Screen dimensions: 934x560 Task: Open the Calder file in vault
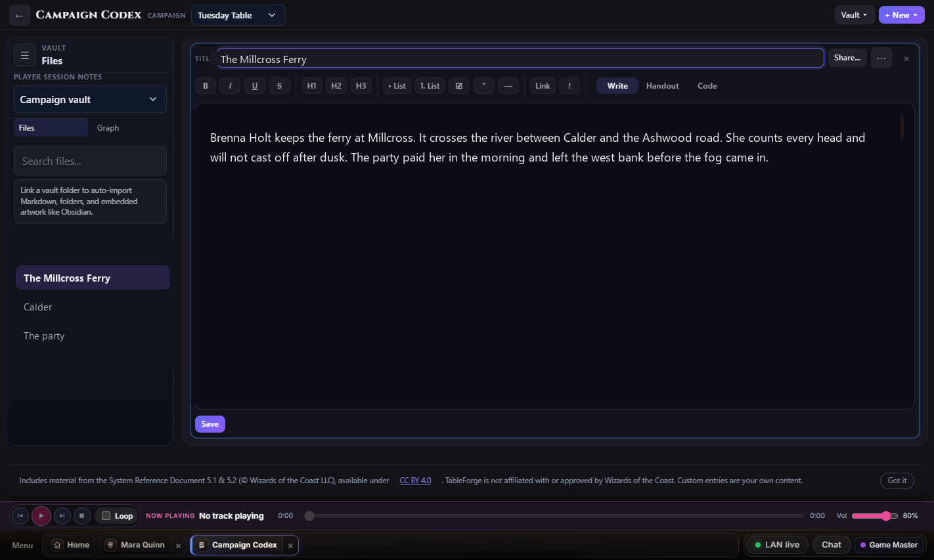93,307
